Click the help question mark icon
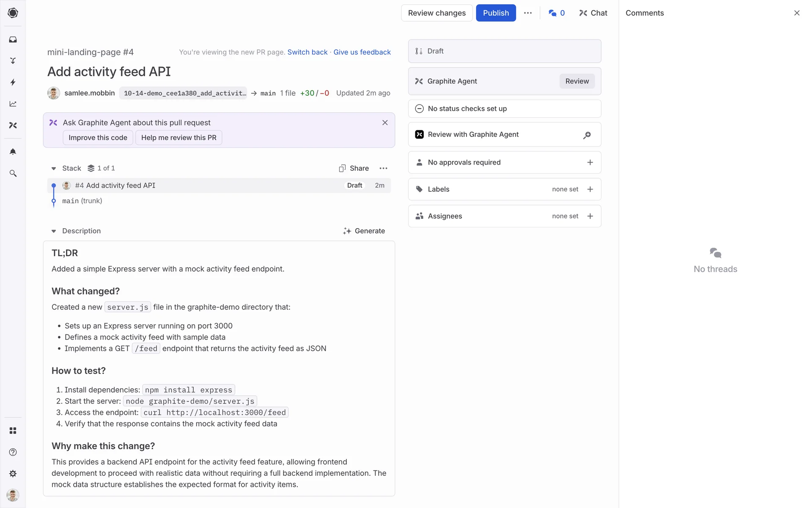 (x=13, y=452)
